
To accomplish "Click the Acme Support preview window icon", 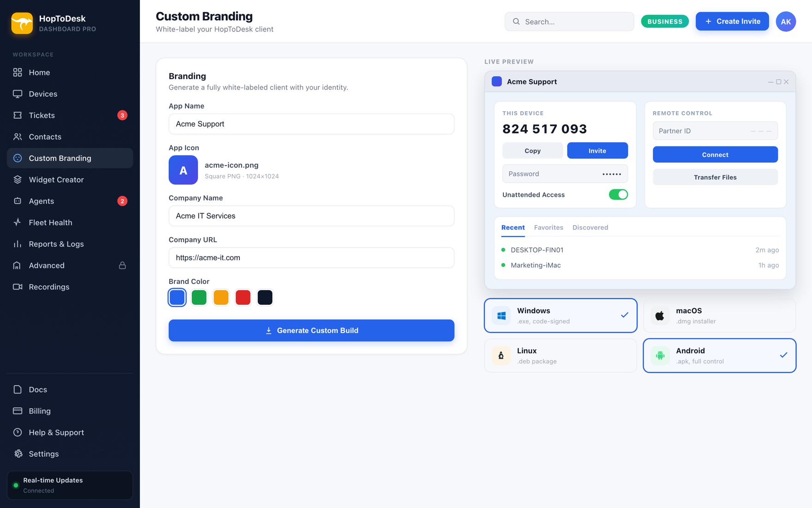I will [497, 82].
